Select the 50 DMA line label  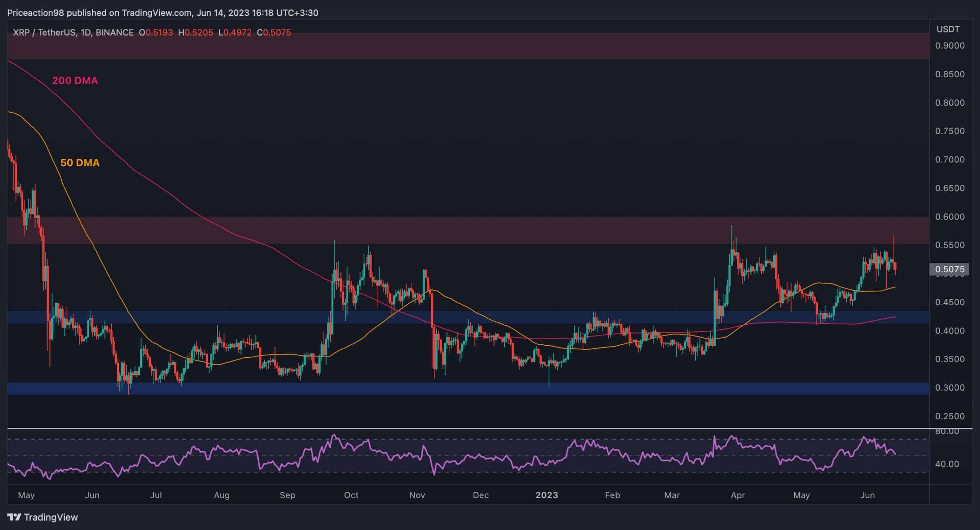tap(80, 163)
